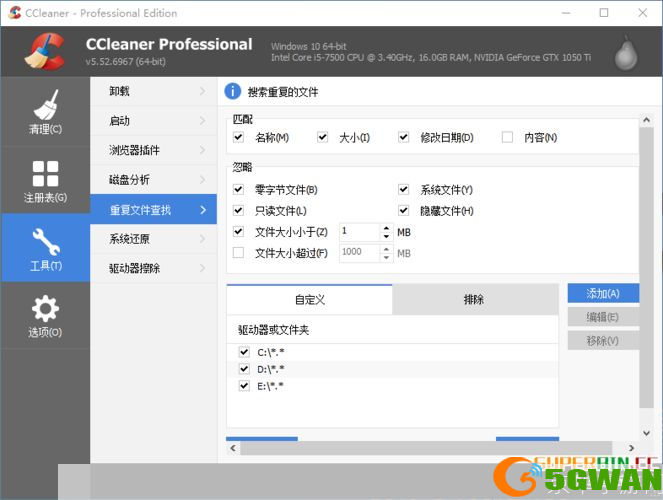The image size is (663, 500).
Task: Open the 注册表(G) registry section
Action: point(45,180)
